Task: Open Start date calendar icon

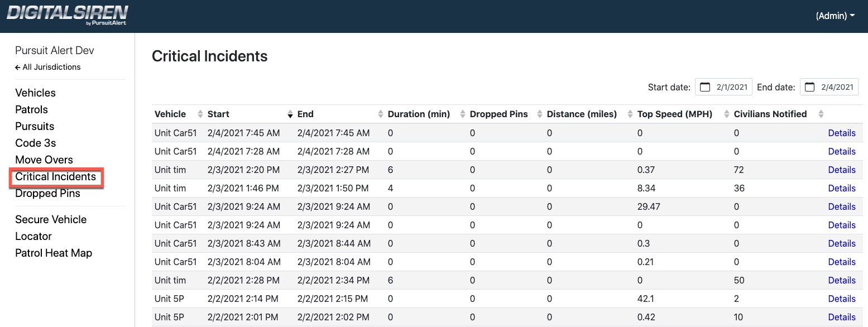Action: (705, 87)
